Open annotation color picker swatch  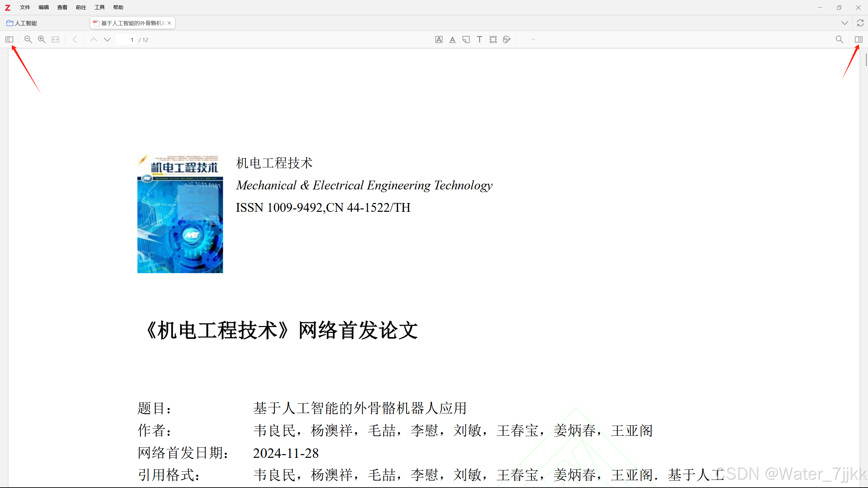click(526, 40)
